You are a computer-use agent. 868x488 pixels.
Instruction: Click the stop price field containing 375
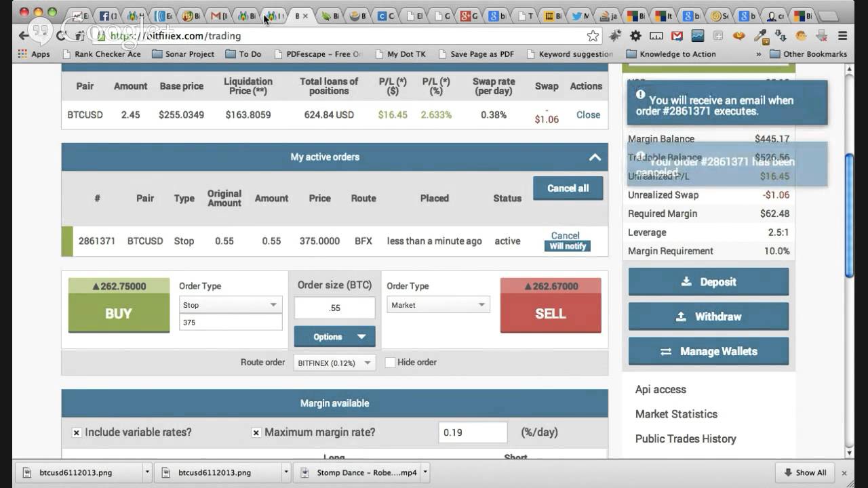click(231, 323)
